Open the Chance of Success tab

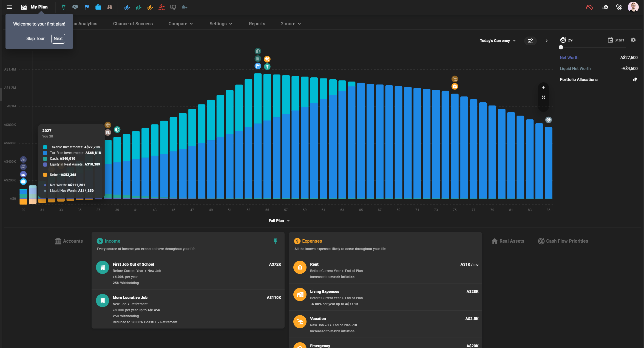tap(133, 24)
